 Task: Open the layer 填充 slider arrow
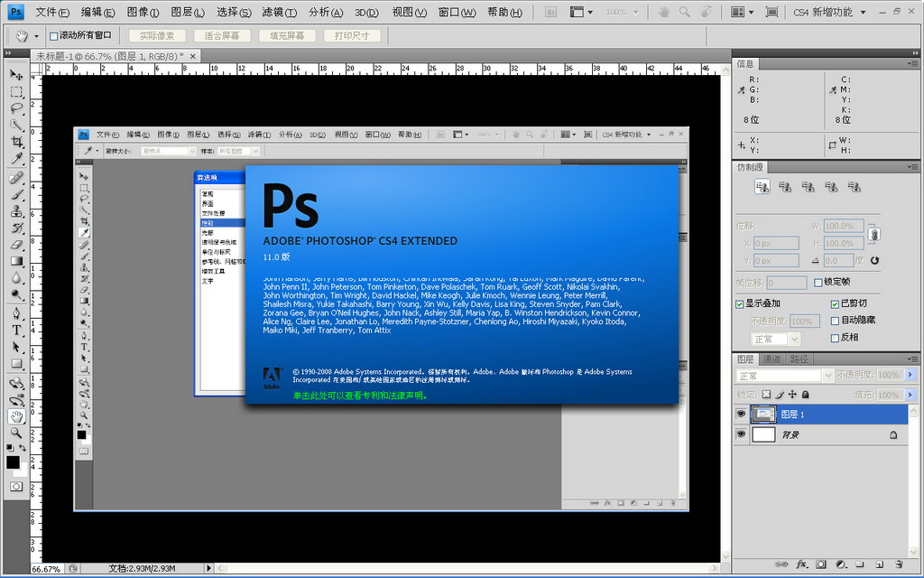911,395
